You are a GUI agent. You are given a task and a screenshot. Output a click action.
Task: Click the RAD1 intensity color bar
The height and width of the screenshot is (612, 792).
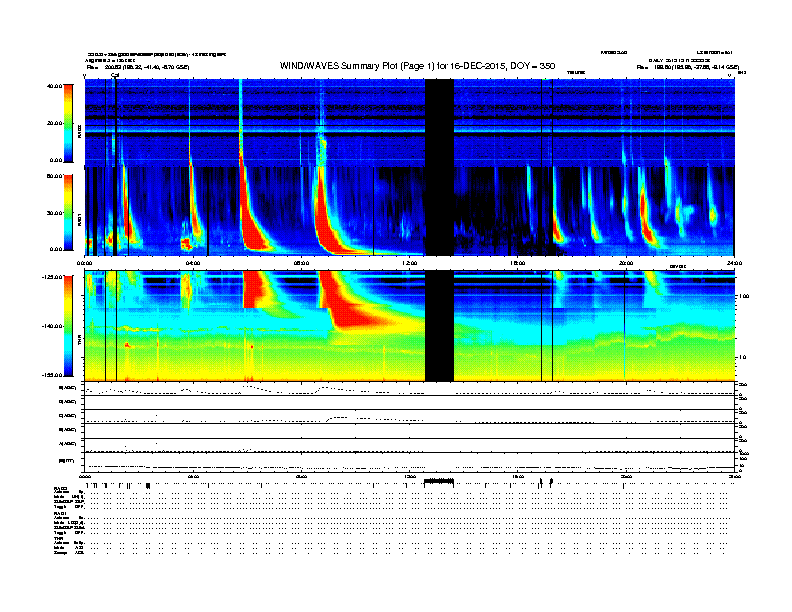(68, 213)
